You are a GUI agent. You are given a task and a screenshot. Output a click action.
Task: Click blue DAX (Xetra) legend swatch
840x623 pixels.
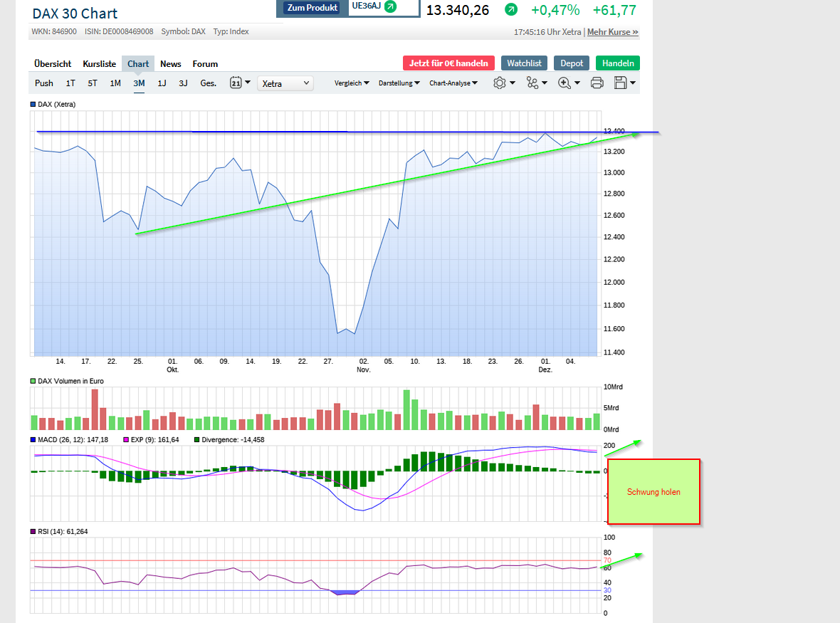tap(33, 105)
